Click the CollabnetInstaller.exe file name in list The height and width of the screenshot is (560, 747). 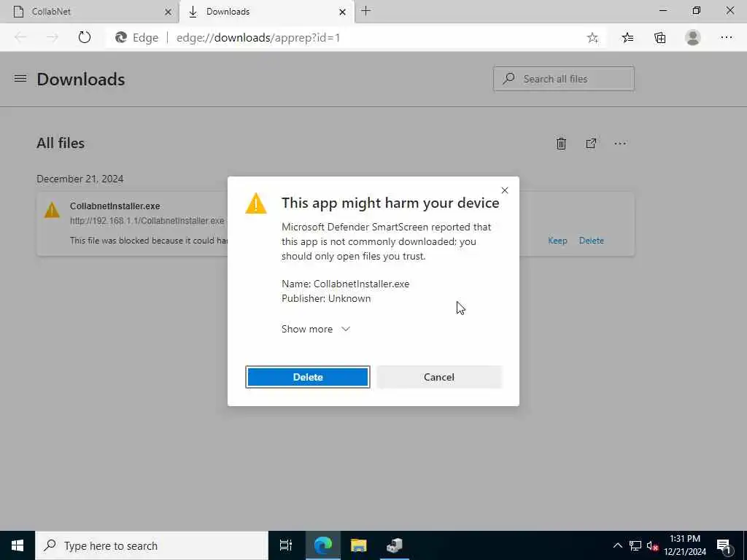pyautogui.click(x=115, y=206)
